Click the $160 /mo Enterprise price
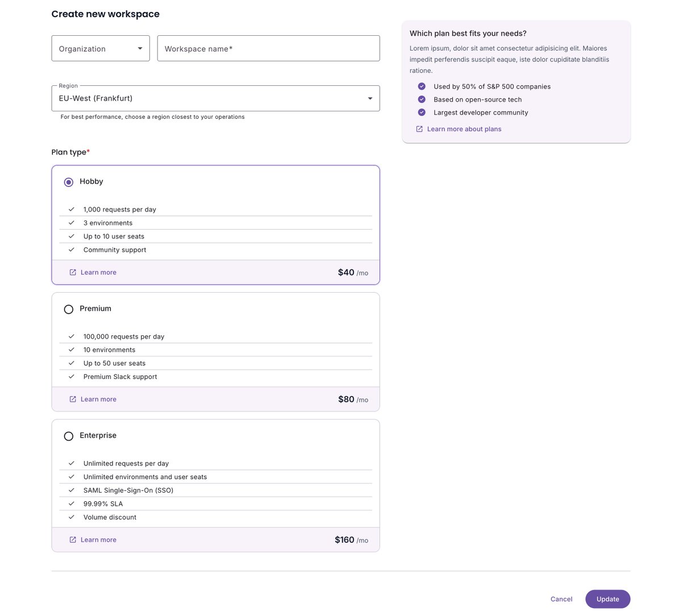Screen dimensions: 682x616 coord(351,540)
